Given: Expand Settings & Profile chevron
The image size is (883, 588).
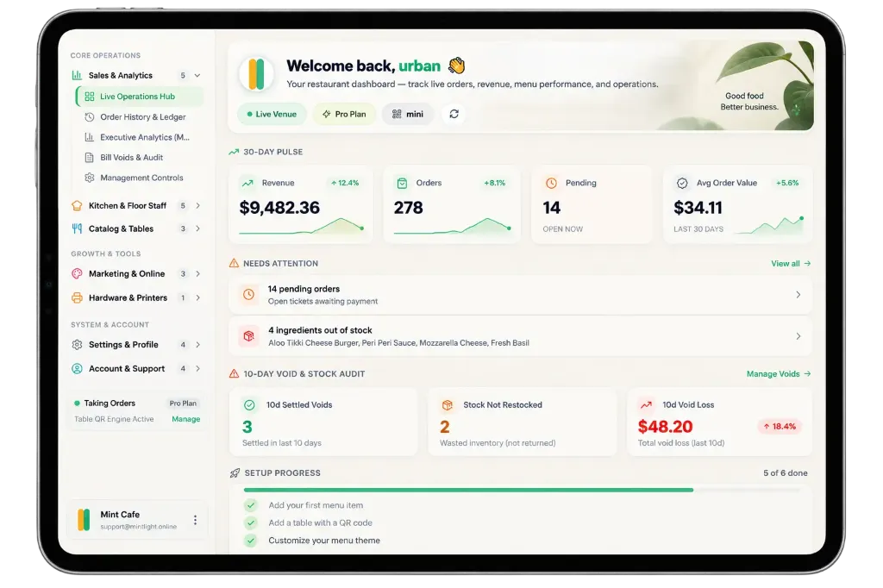Looking at the screenshot, I should [x=197, y=345].
